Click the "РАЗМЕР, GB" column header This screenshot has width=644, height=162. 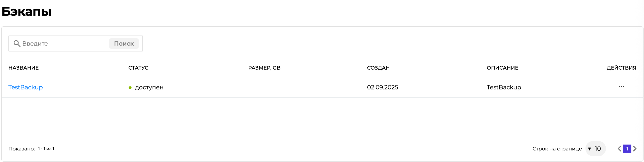point(264,68)
